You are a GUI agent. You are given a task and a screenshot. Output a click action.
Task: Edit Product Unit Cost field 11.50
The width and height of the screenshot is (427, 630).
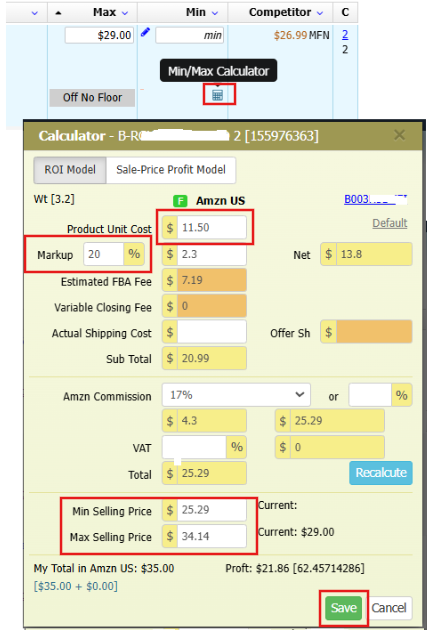point(212,227)
